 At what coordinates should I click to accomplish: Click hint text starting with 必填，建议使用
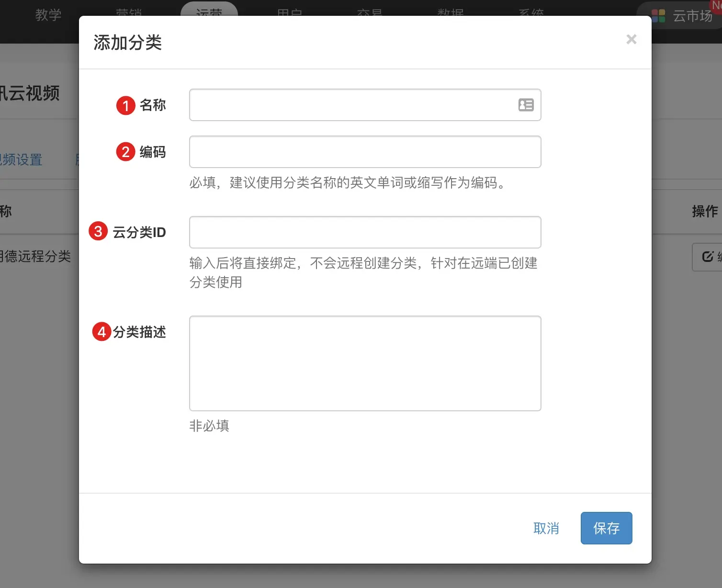349,182
